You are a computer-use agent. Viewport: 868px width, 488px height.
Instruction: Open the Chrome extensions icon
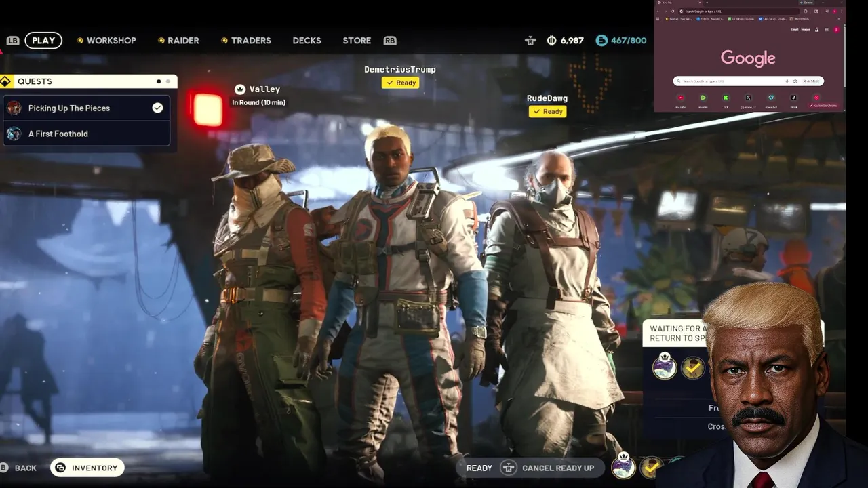(806, 12)
